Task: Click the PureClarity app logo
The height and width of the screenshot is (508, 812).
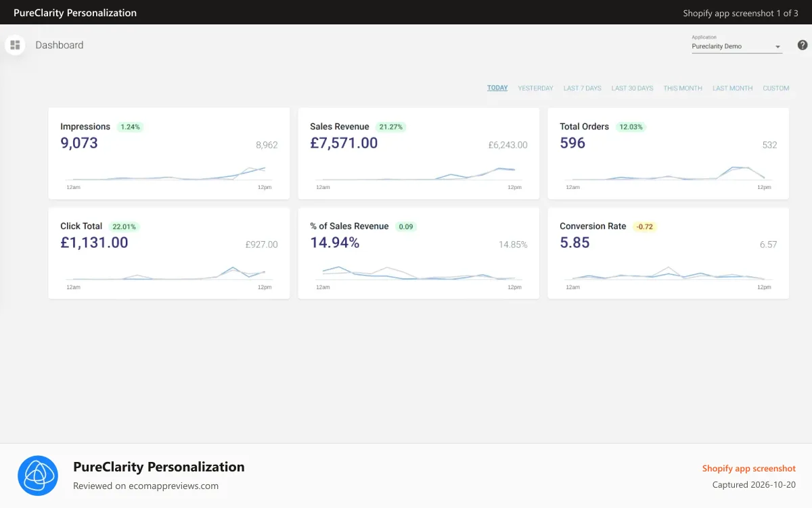Action: [x=38, y=475]
